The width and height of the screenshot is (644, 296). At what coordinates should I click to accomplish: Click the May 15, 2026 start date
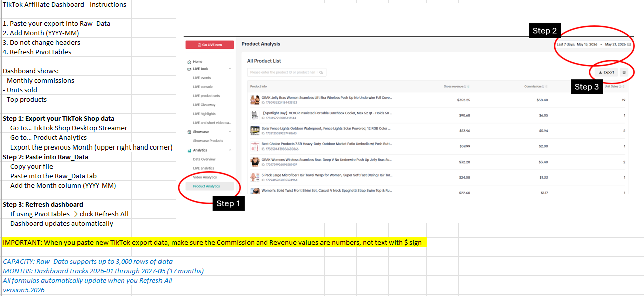coord(587,44)
